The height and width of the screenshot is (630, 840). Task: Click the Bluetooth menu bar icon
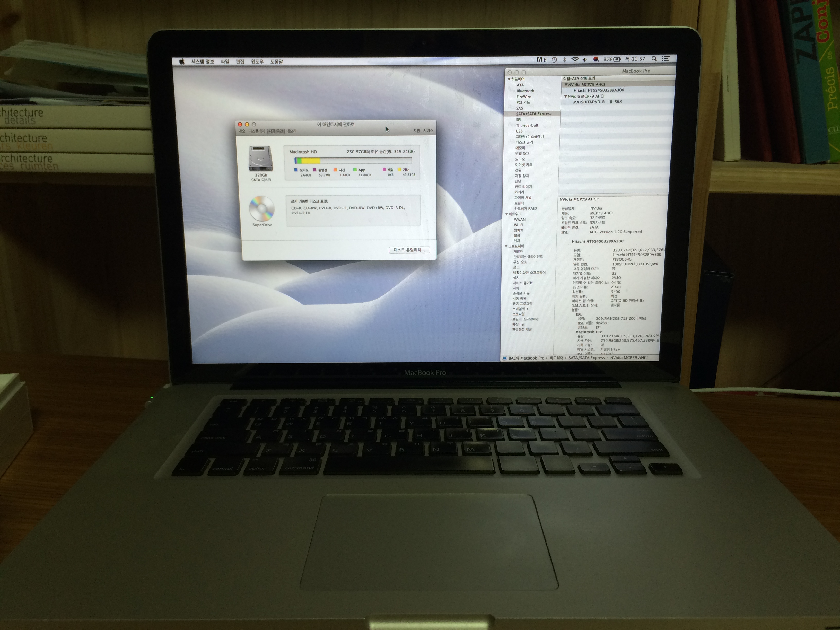pos(564,60)
